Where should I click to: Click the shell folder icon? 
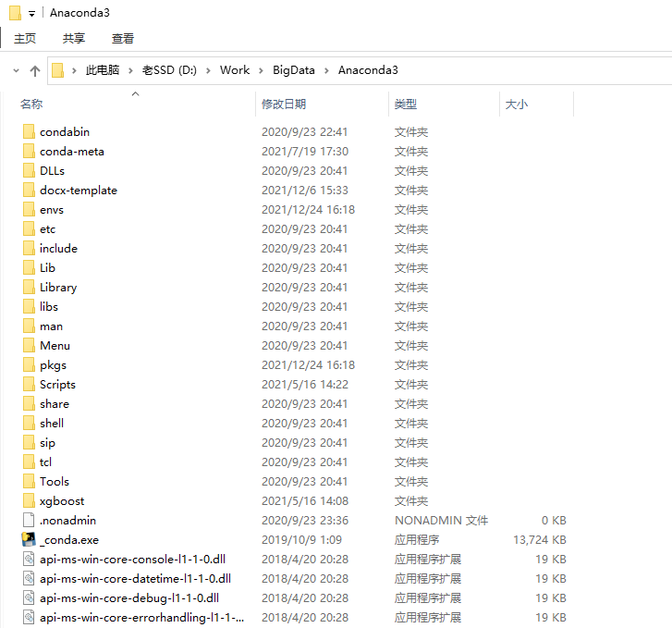[x=29, y=423]
